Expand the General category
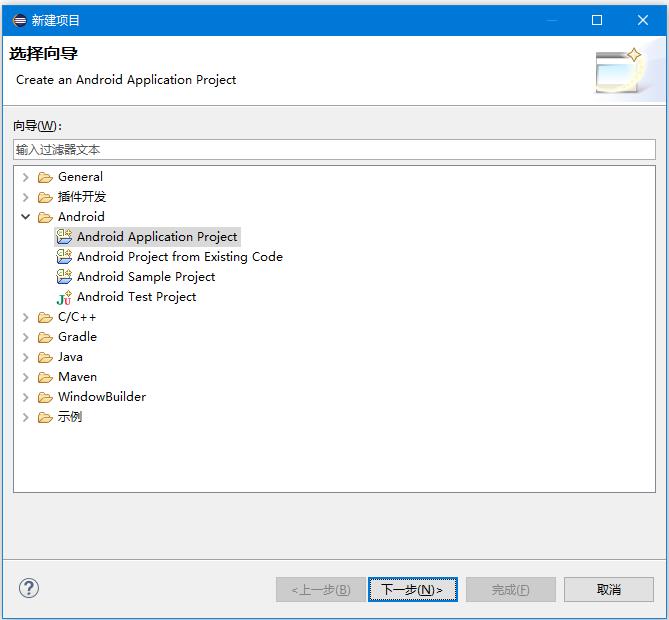Screen dimensions: 669x620 tap(26, 177)
